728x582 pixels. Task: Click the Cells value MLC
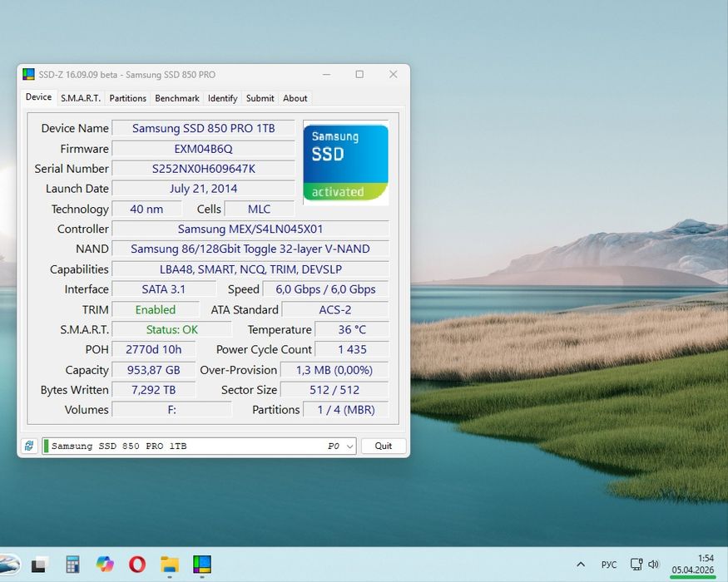pyautogui.click(x=259, y=209)
